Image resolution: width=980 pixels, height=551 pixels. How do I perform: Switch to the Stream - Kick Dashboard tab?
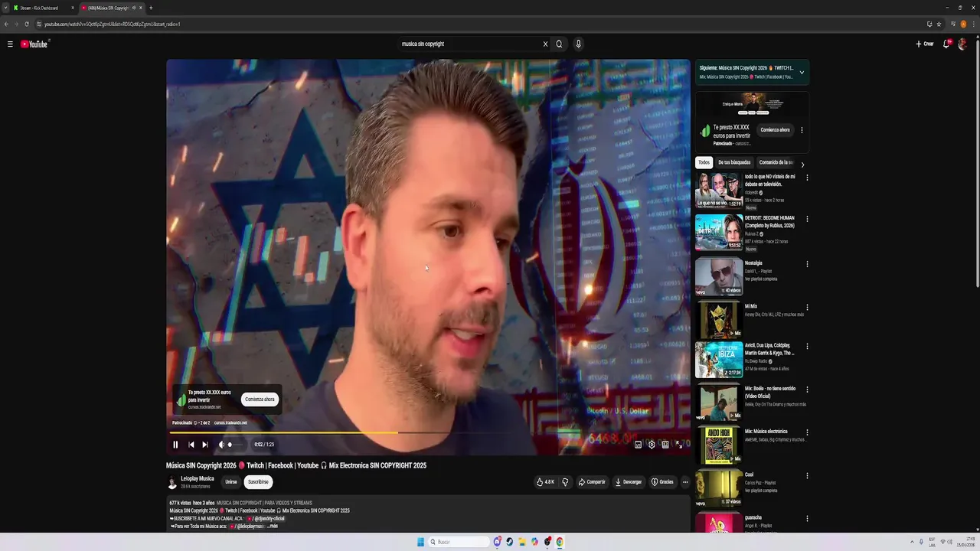pyautogui.click(x=44, y=8)
